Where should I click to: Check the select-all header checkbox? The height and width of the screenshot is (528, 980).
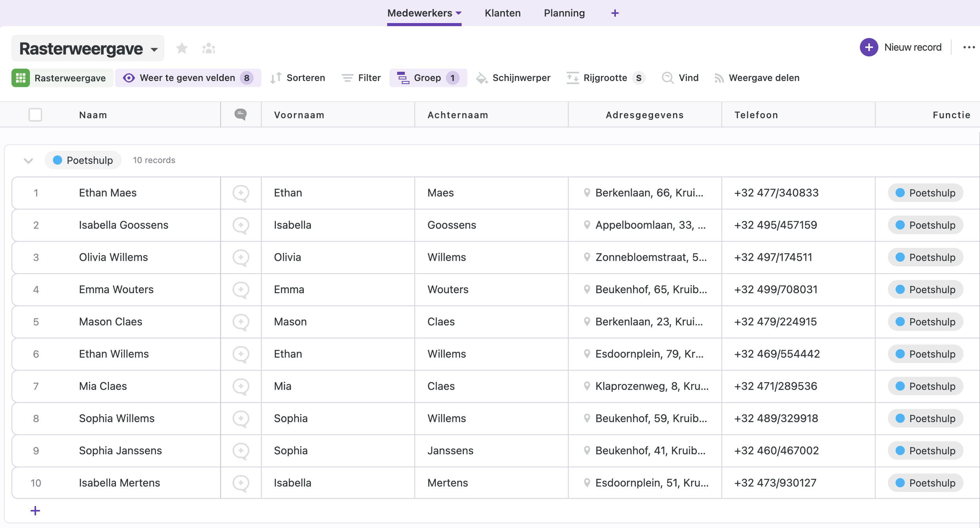pyautogui.click(x=35, y=115)
